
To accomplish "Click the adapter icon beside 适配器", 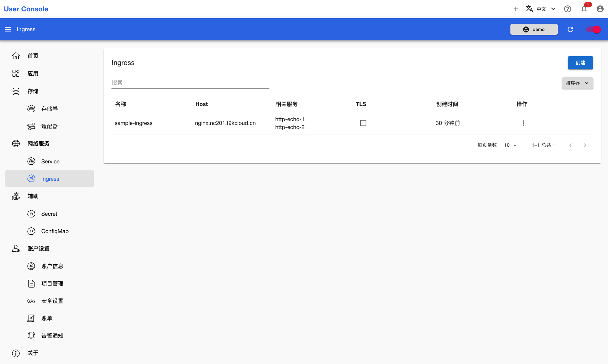I will (31, 126).
